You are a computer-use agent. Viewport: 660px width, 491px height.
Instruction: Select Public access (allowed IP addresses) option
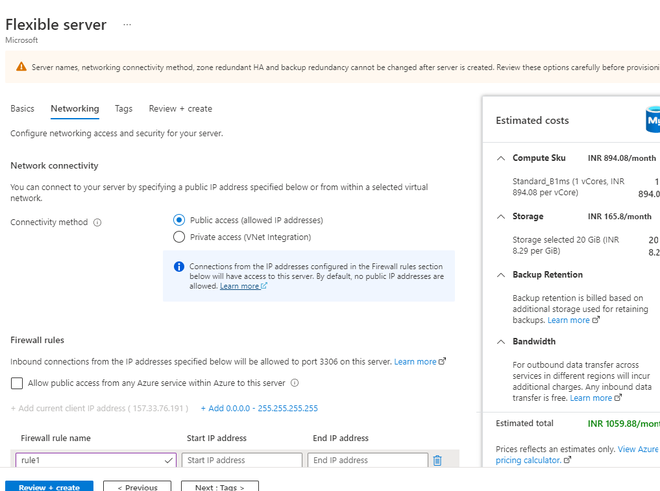[x=180, y=220]
